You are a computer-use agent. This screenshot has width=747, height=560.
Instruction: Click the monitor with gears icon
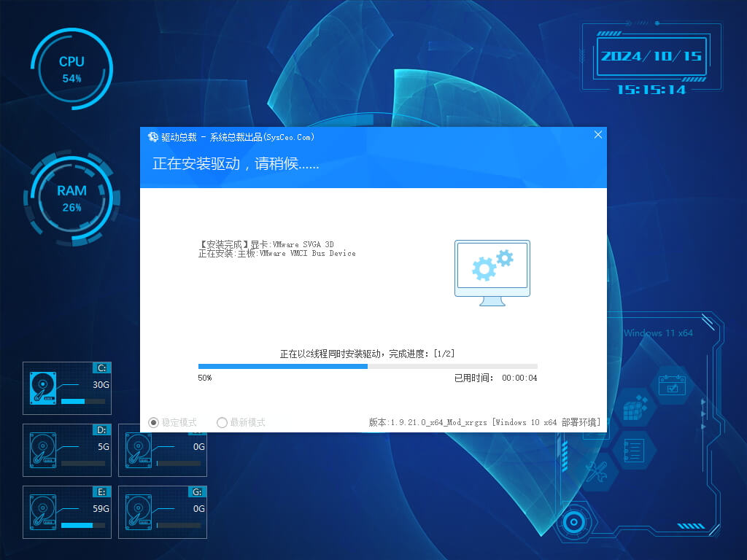point(492,273)
